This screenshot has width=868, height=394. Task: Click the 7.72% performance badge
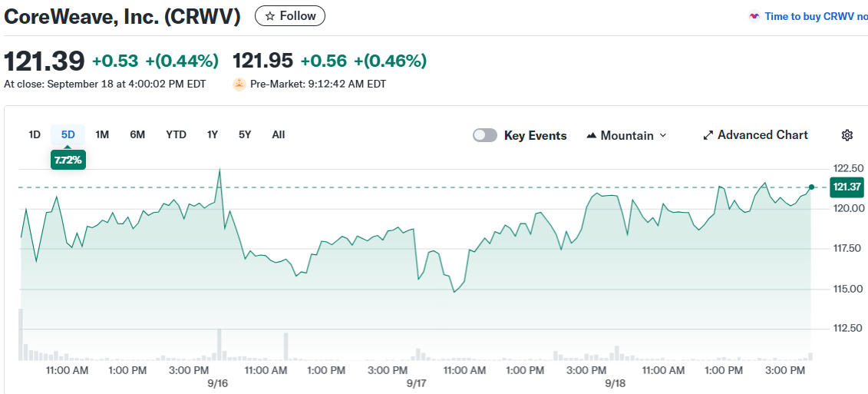tap(68, 160)
